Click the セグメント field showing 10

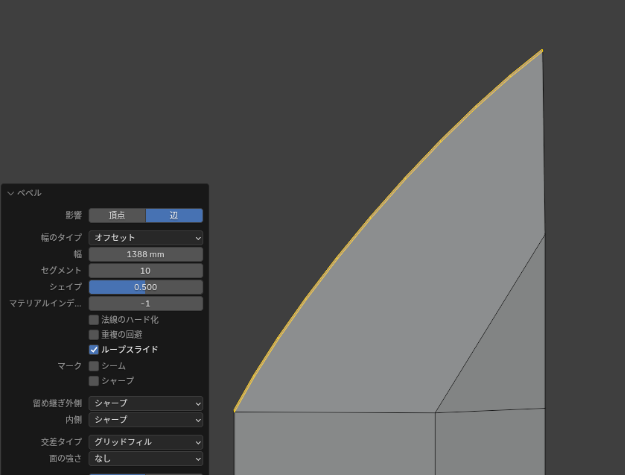click(x=145, y=271)
